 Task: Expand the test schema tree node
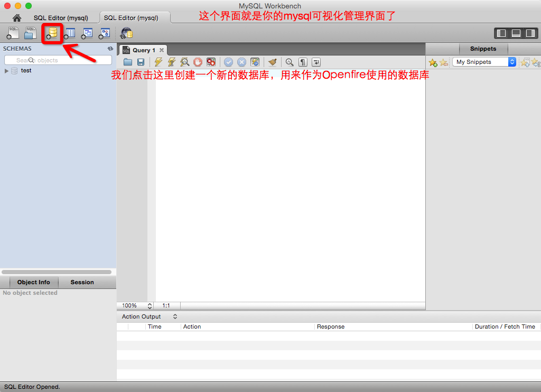tap(6, 71)
